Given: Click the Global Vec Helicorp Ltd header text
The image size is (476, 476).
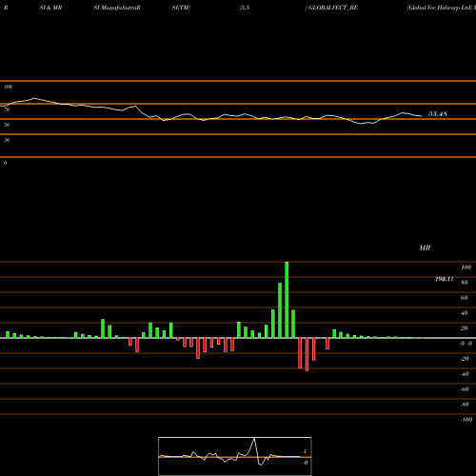Looking at the screenshot, I should (x=440, y=8).
